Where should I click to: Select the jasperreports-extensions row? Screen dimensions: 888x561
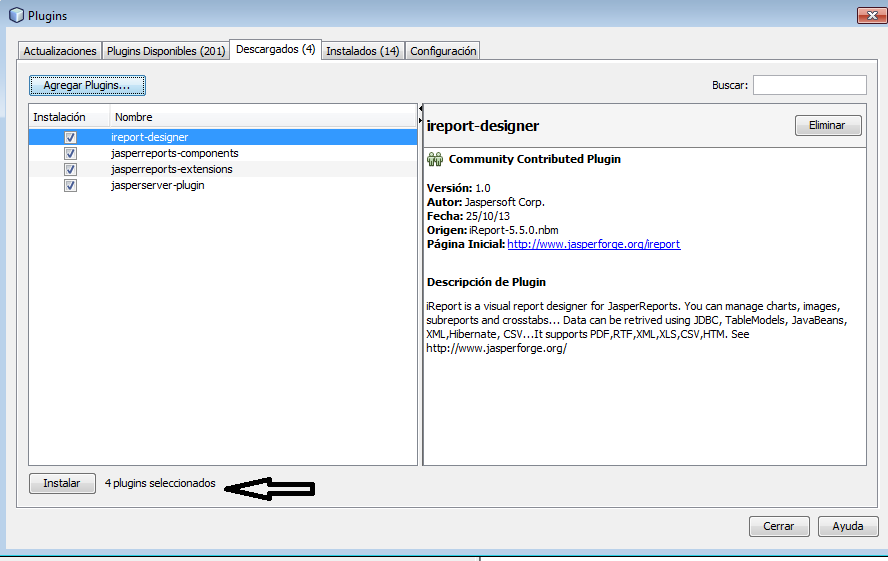pyautogui.click(x=223, y=169)
